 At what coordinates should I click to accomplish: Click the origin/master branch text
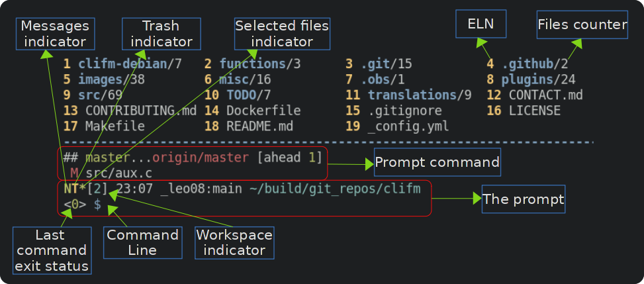coord(201,158)
